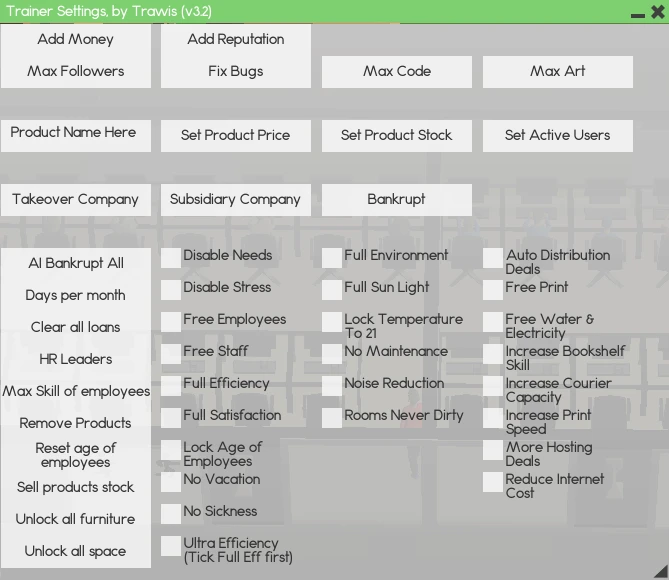The height and width of the screenshot is (580, 669).
Task: Enable Noise Reduction checkbox
Action: [x=332, y=386]
